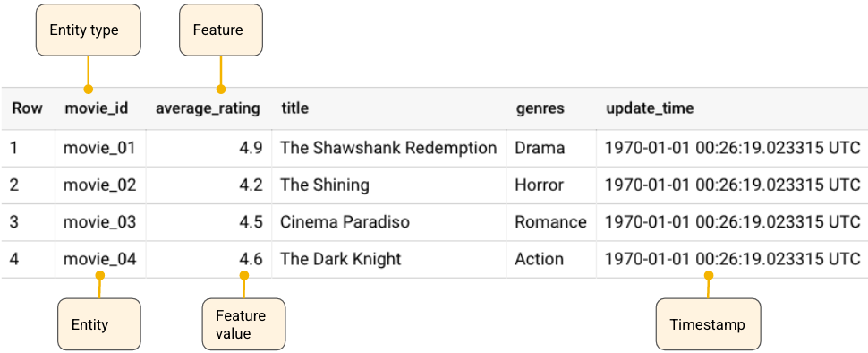Select the Timestamp callout label

(708, 324)
